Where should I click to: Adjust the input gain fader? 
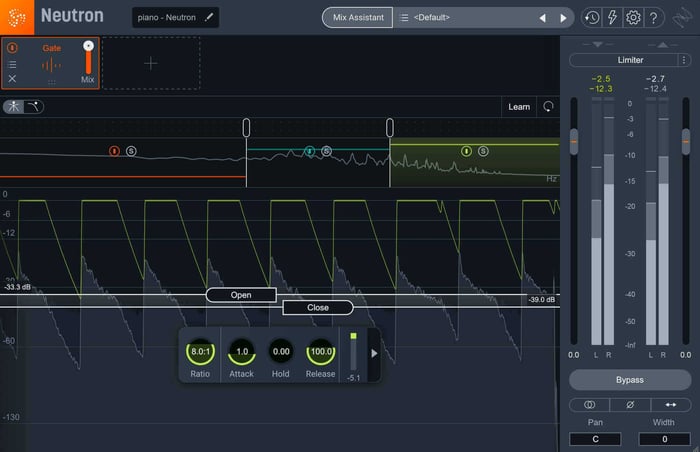pos(574,142)
